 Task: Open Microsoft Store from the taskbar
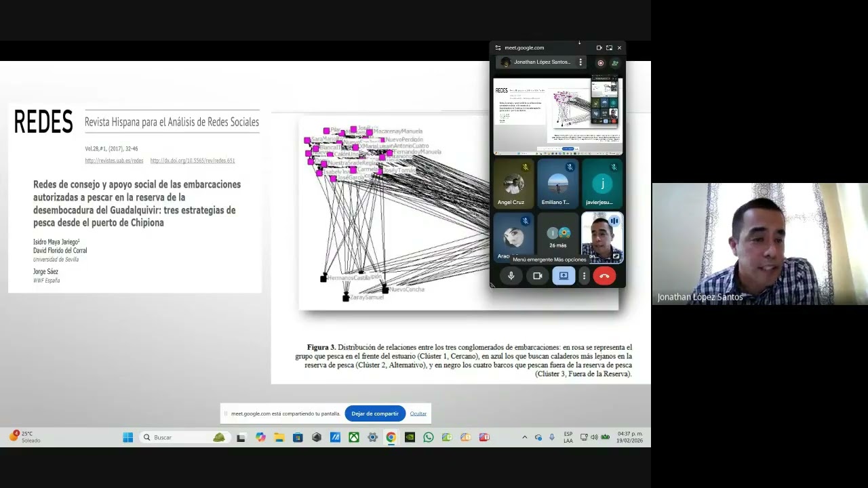pyautogui.click(x=298, y=437)
